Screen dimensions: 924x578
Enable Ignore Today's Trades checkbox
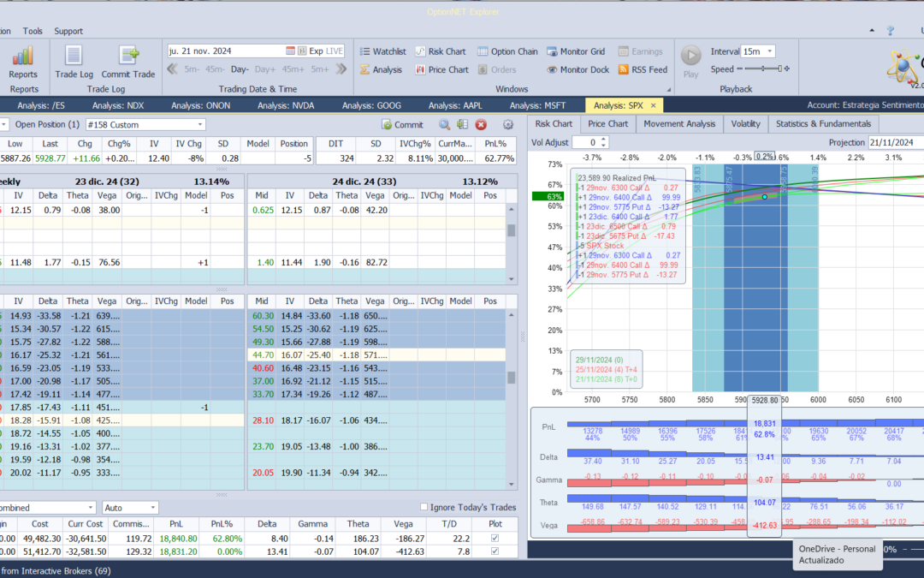point(425,507)
